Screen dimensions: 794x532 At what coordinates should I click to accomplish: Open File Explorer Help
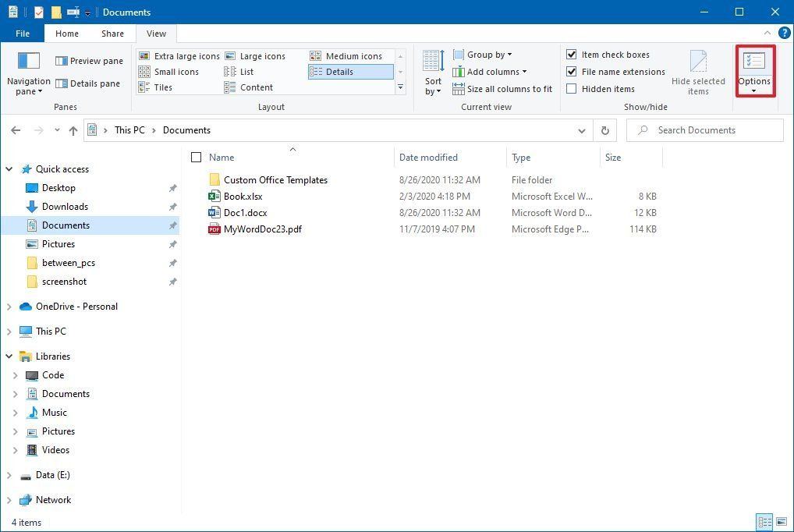click(x=782, y=33)
